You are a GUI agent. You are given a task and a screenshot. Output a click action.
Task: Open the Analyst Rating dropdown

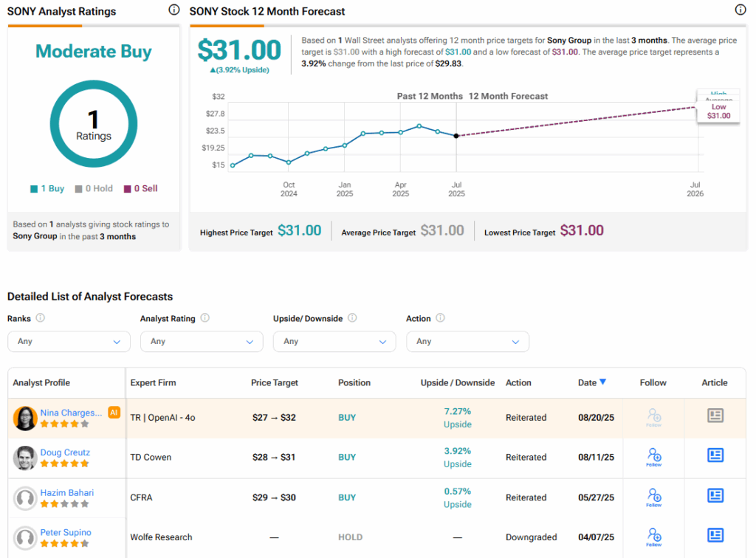pyautogui.click(x=202, y=342)
